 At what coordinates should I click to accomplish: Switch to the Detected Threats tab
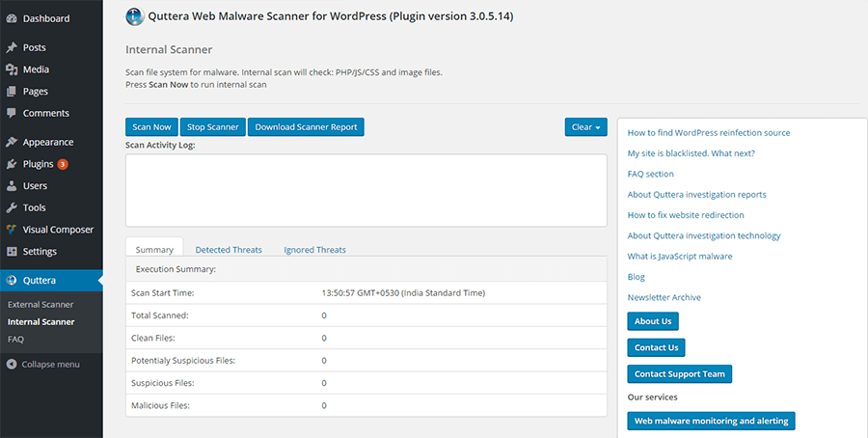[x=229, y=250]
